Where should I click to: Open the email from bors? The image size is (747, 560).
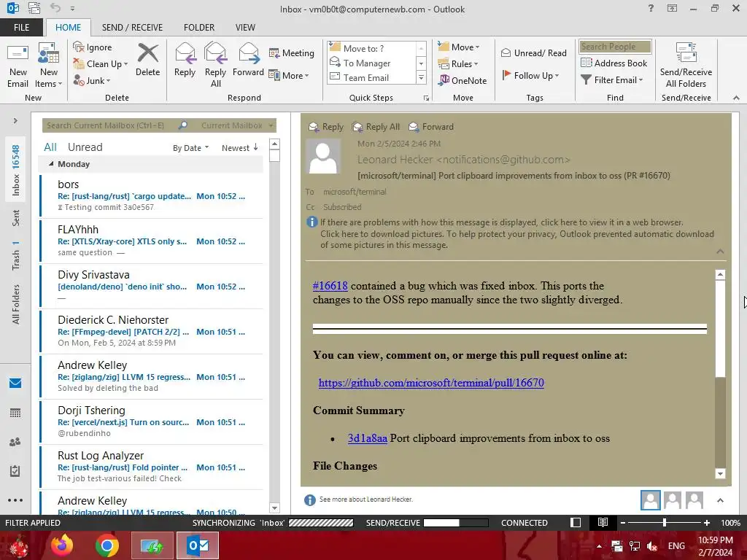pos(152,195)
